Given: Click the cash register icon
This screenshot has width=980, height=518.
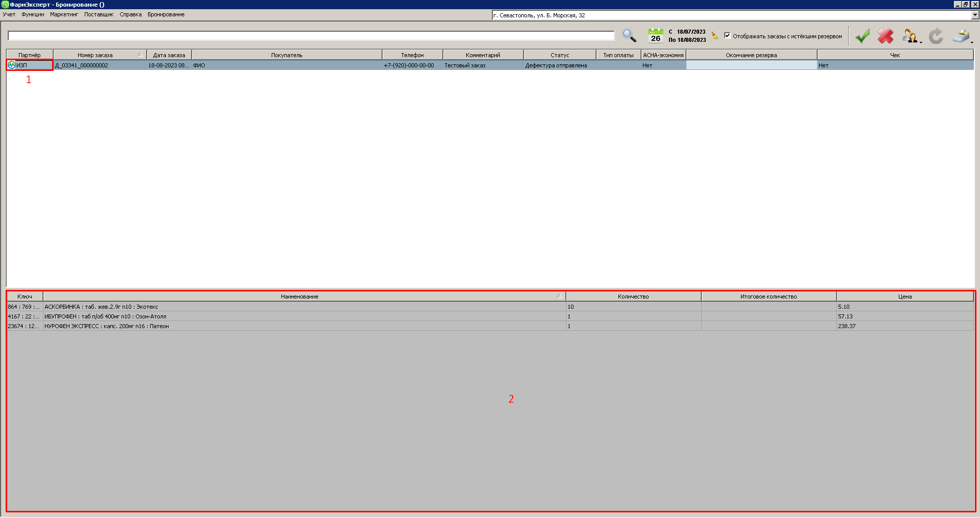Looking at the screenshot, I should coord(961,36).
